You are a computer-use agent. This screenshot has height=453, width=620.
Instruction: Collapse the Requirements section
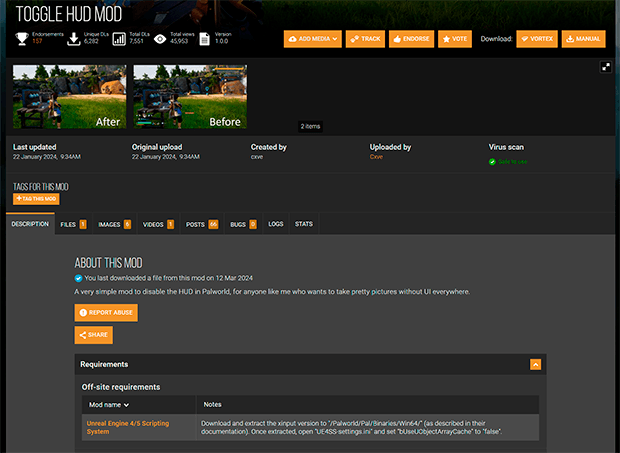pos(535,364)
